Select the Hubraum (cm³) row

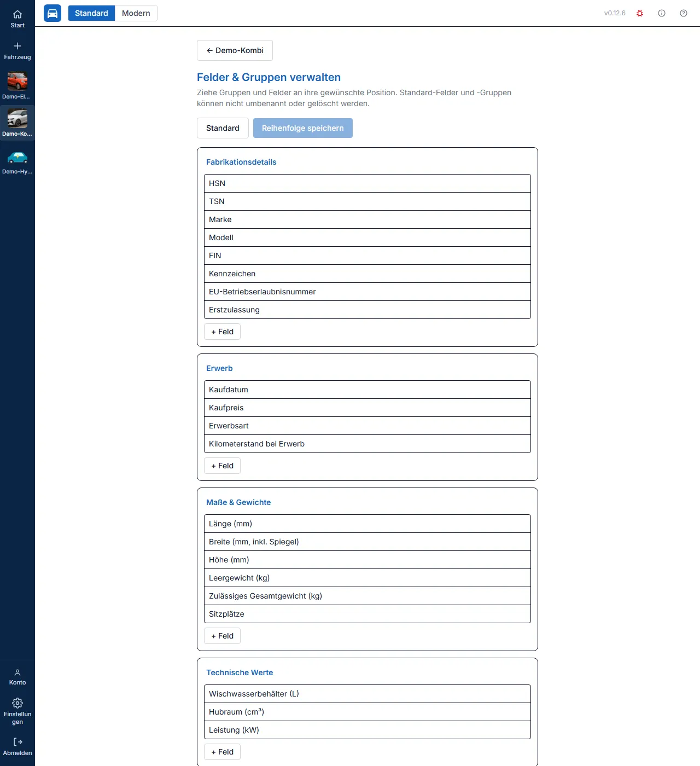point(367,712)
